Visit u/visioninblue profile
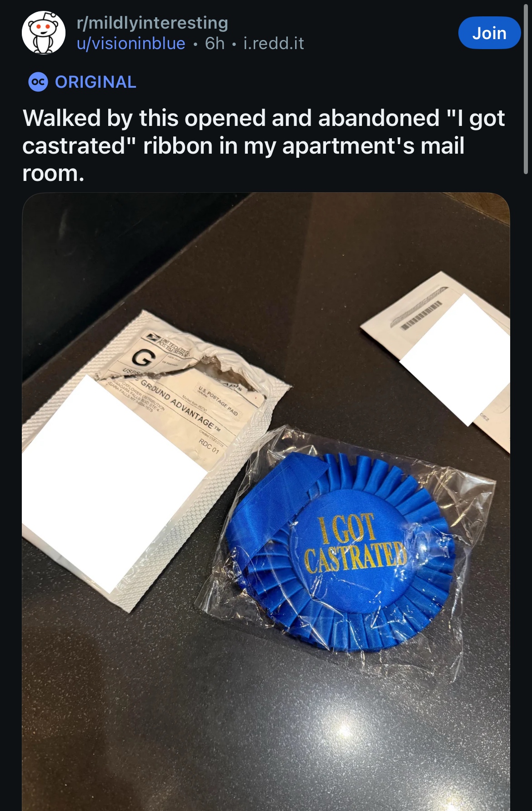532x811 pixels. click(131, 43)
